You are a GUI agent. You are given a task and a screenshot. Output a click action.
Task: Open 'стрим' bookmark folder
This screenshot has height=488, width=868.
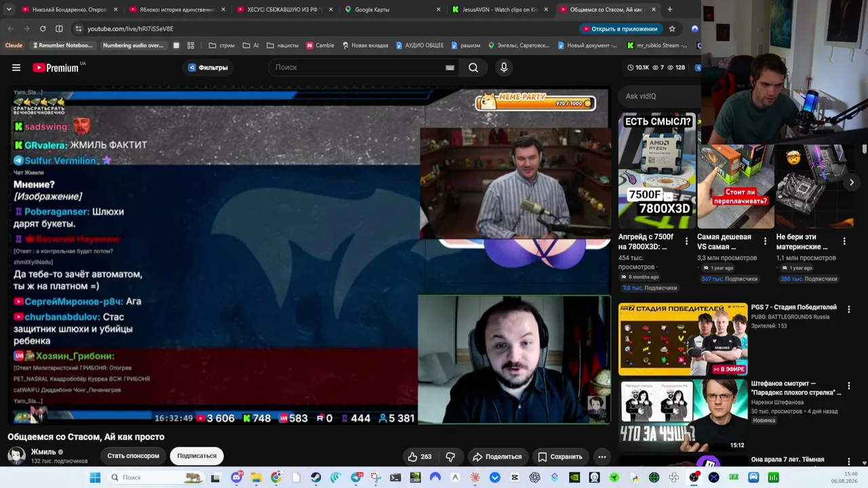coord(222,45)
